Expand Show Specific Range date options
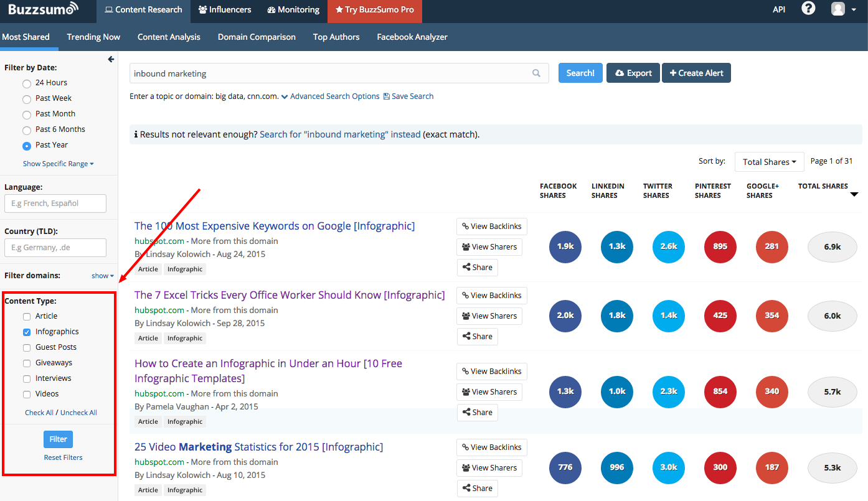The image size is (868, 501). click(58, 164)
